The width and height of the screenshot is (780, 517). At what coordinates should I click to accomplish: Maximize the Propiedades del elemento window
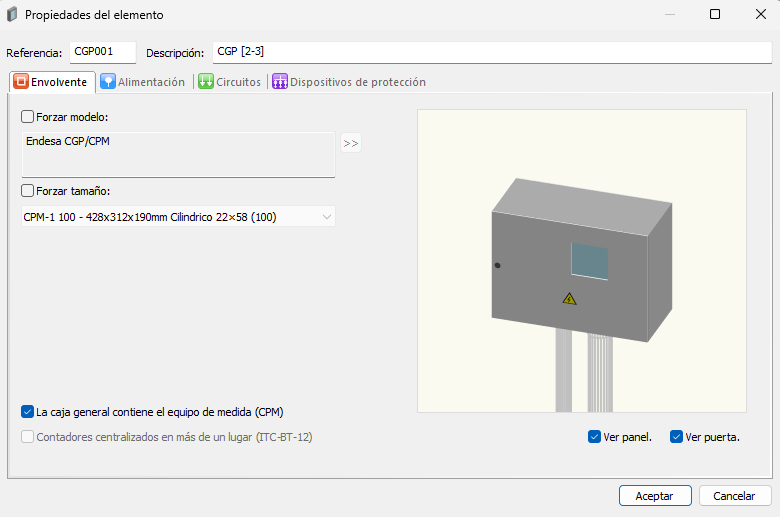point(715,14)
